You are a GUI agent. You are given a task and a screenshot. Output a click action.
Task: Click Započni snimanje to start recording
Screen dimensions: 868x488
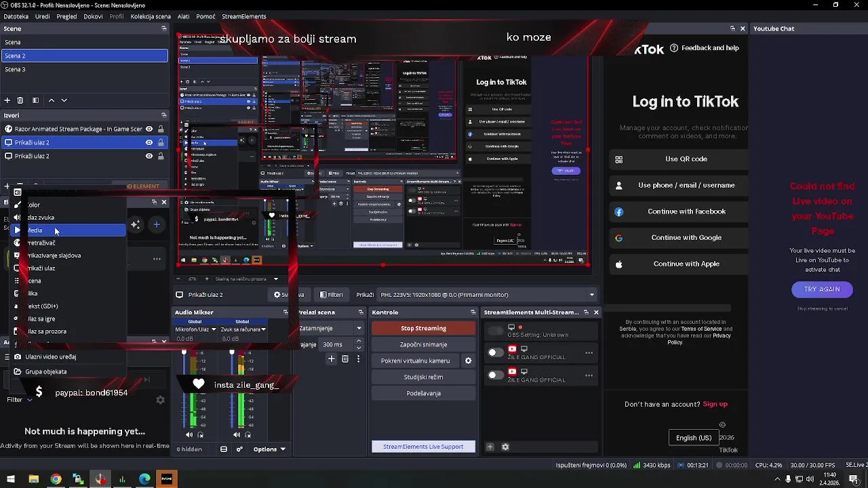coord(423,344)
